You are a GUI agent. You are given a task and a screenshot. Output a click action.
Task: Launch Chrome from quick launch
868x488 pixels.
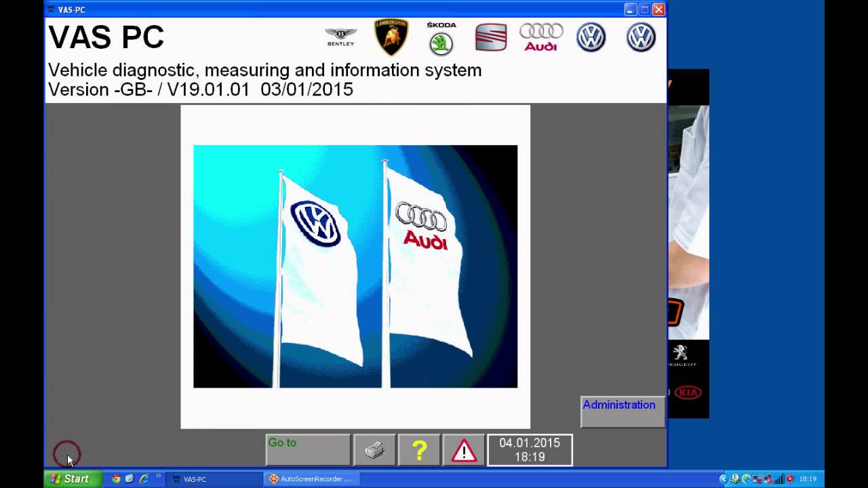(x=116, y=479)
